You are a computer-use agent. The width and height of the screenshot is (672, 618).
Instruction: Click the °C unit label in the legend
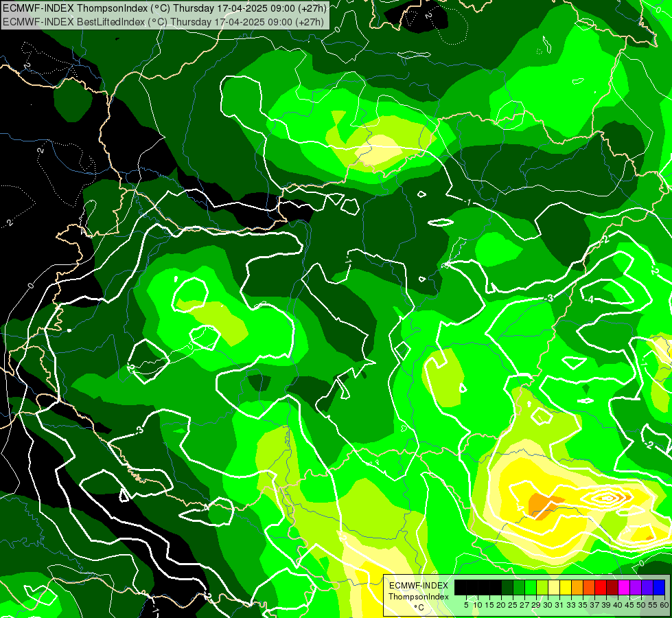tap(419, 608)
